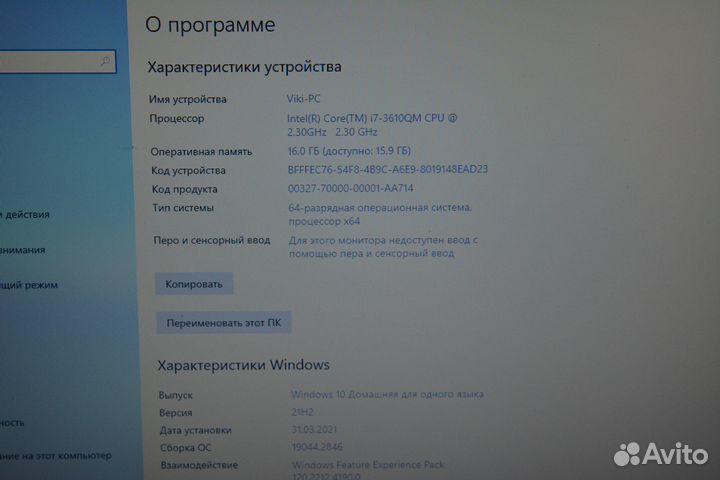Click the Оперативная память label
This screenshot has height=480, width=720.
point(201,152)
